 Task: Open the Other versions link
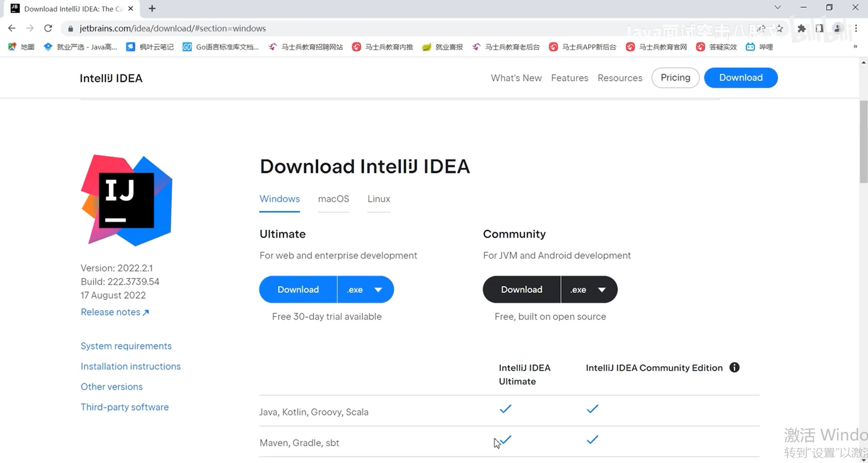[x=111, y=387]
